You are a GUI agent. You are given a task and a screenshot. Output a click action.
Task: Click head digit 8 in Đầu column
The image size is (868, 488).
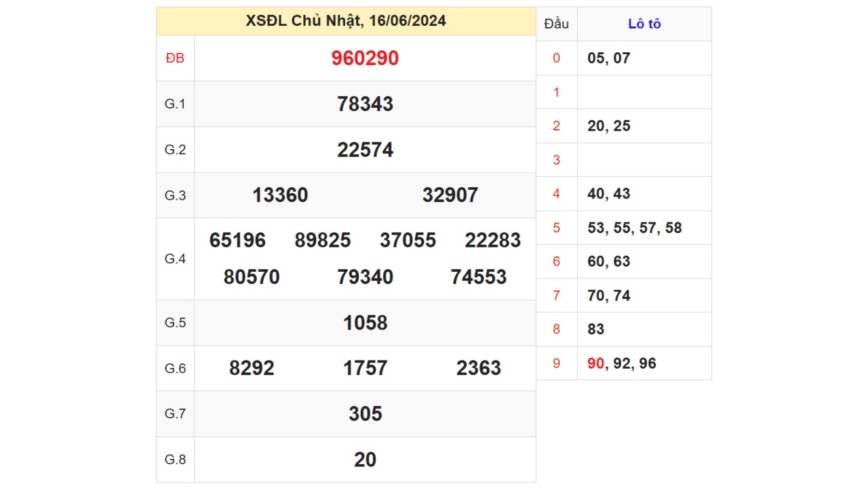point(556,329)
